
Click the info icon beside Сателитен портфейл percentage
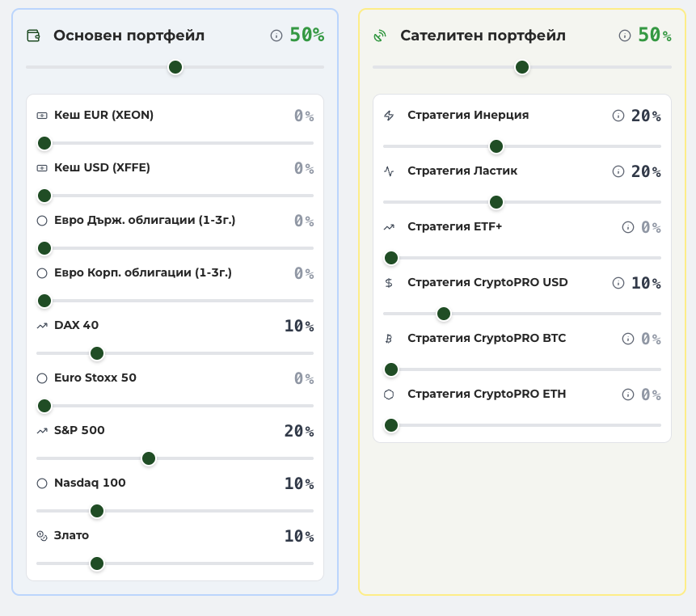coord(625,36)
